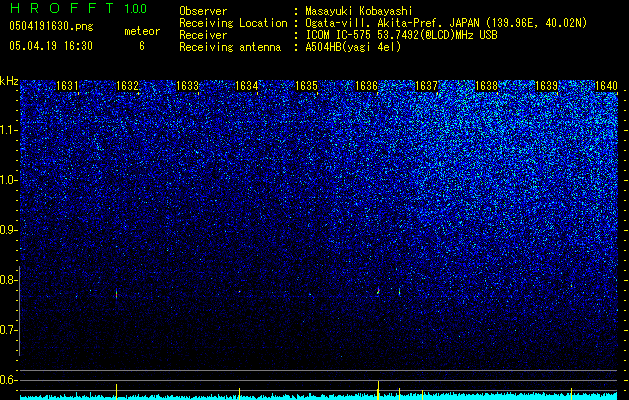
Task: Click the kHz axis unit label
Action: point(9,81)
